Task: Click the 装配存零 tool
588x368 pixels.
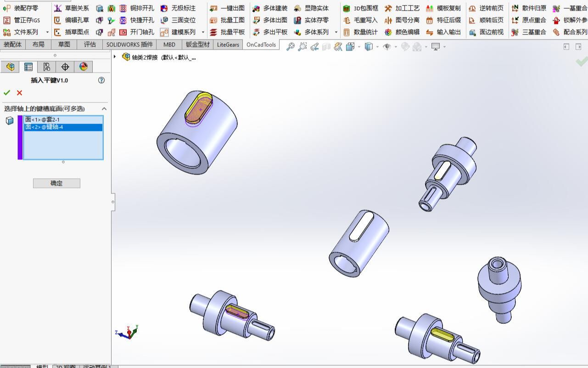Action: point(21,8)
